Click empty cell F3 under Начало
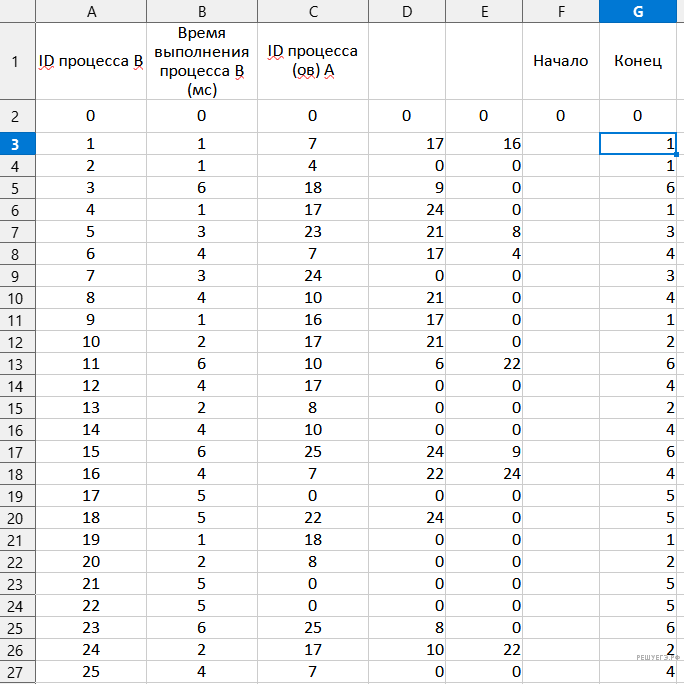 [561, 144]
